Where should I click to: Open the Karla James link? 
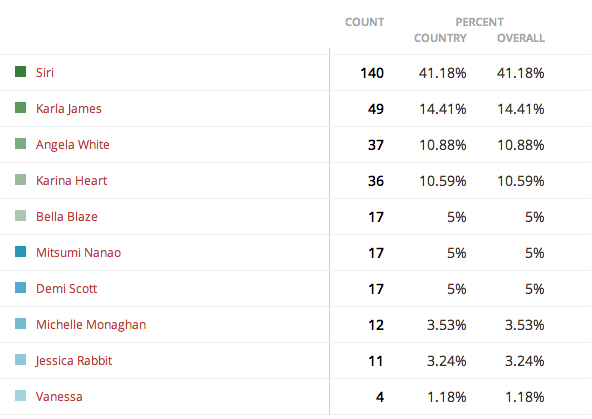point(69,109)
